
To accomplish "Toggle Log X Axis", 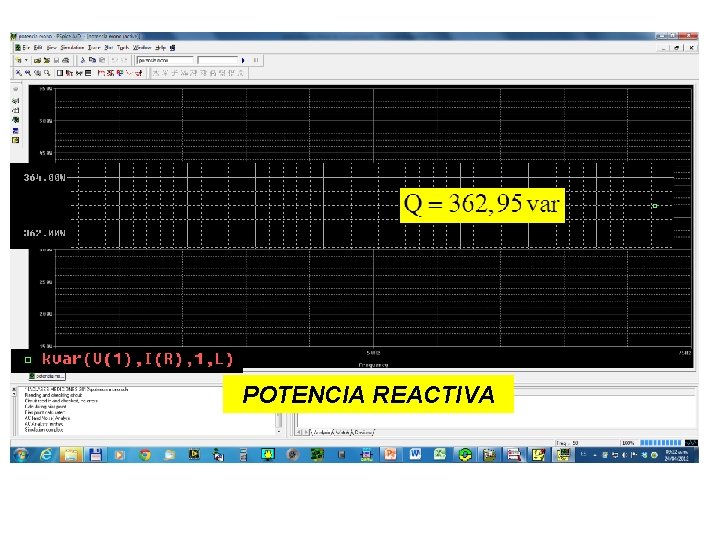I will 60,73.
